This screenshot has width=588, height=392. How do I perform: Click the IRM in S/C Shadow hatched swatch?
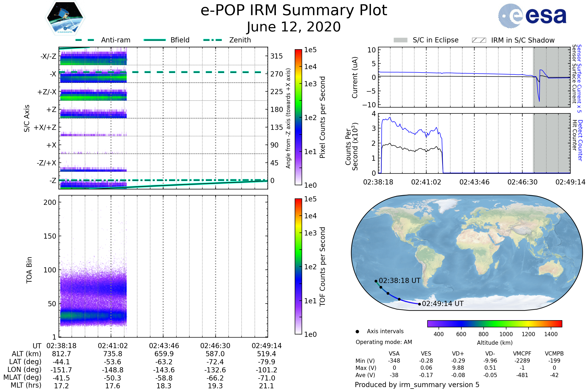[x=479, y=40]
